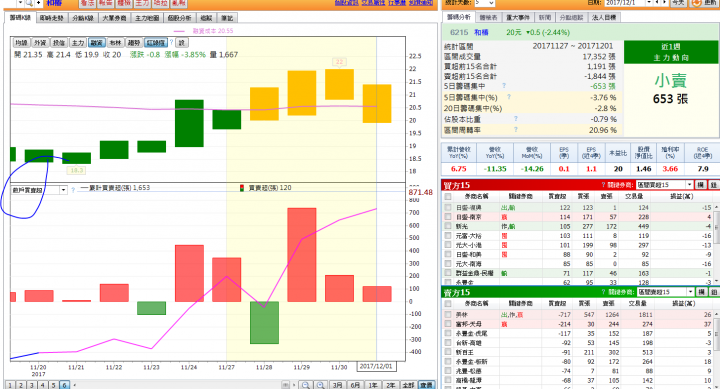Click the help icon beside 區間周轉率
720x389 pixels.
pos(516,130)
